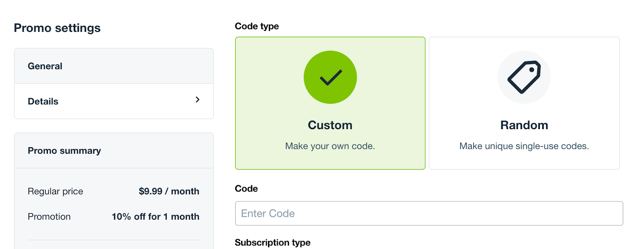The width and height of the screenshot is (644, 249).
Task: Click the Code type section label
Action: point(257,26)
